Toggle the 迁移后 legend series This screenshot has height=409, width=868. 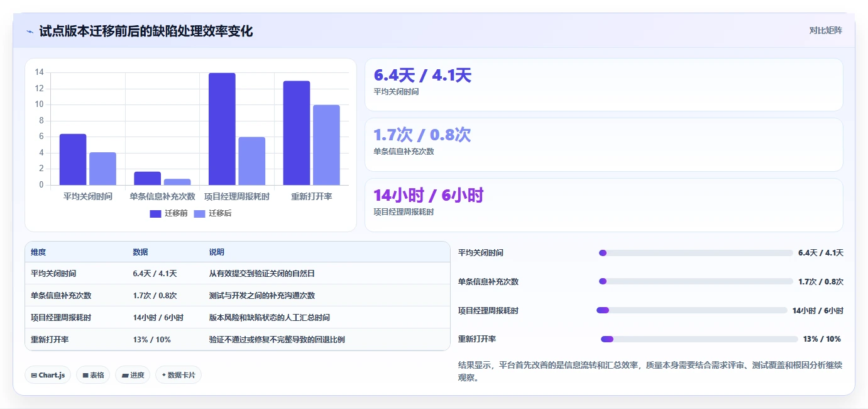point(212,213)
